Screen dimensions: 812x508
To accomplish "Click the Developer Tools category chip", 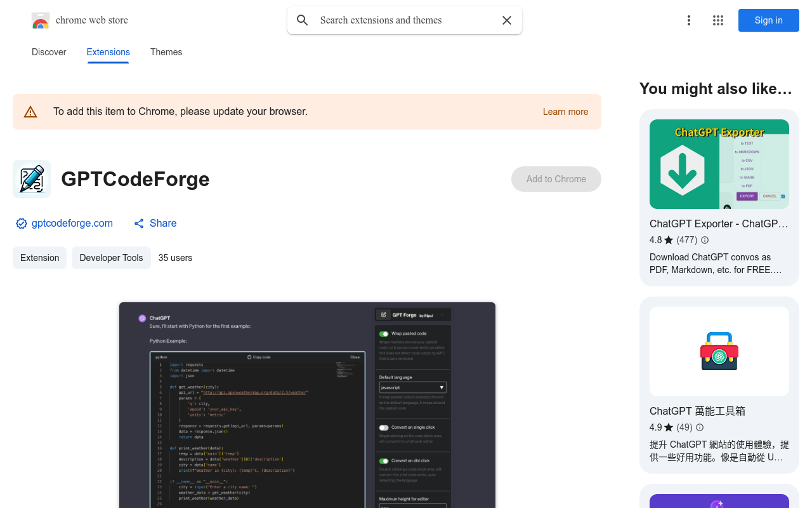I will 111,258.
